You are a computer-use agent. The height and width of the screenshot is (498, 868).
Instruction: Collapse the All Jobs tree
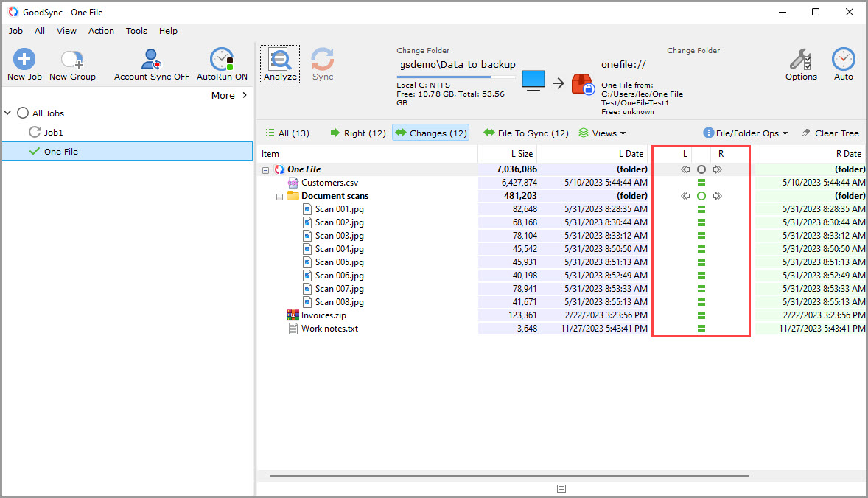[x=8, y=113]
